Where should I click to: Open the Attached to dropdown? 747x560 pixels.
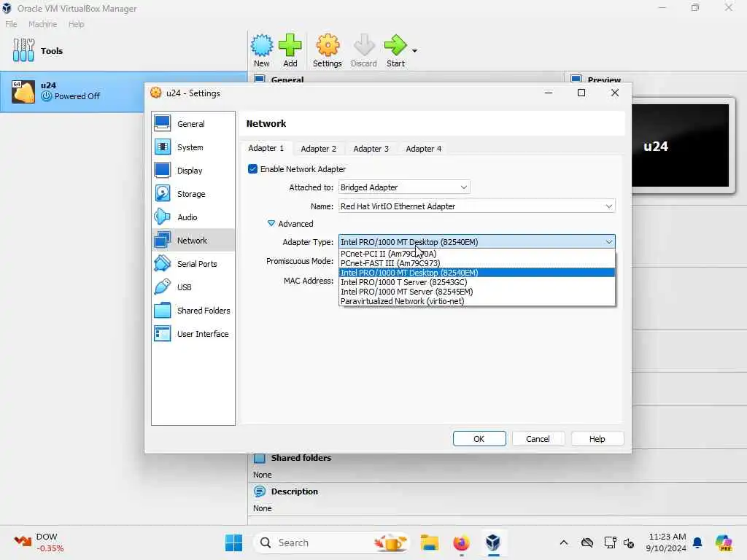coord(404,187)
